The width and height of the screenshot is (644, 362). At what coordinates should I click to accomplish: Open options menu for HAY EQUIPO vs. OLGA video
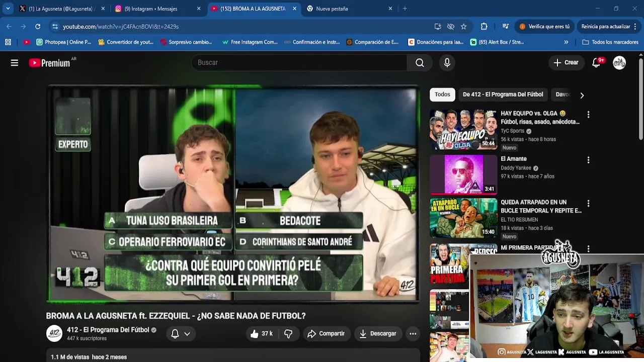(588, 115)
